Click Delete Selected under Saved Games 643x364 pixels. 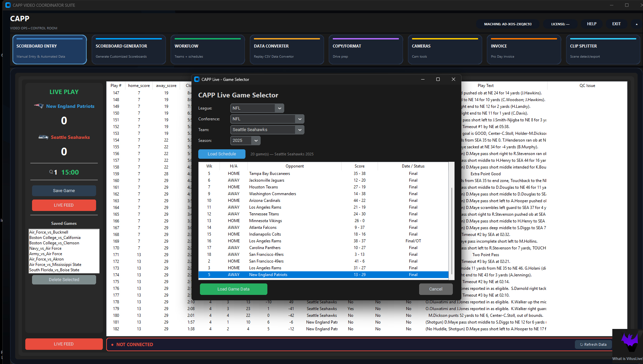(64, 279)
